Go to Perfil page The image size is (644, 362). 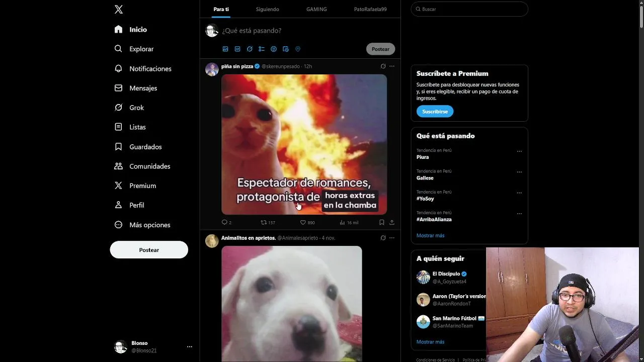(x=129, y=205)
